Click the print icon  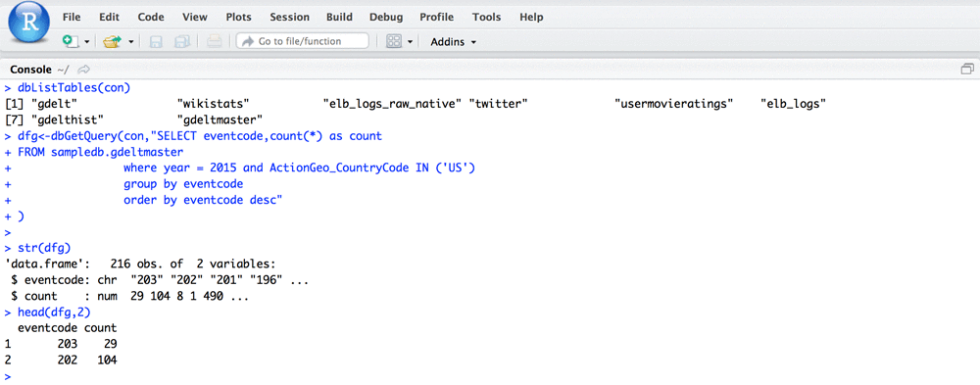[215, 41]
